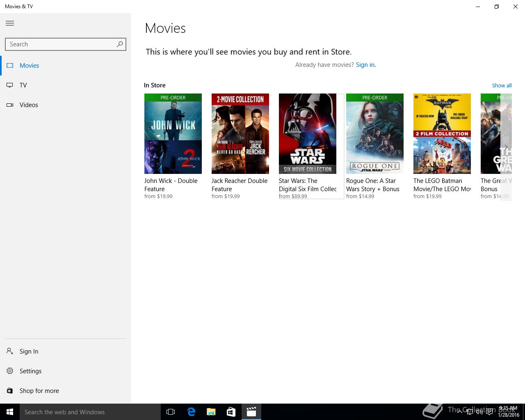
Task: Open the Videos section
Action: tap(66, 105)
